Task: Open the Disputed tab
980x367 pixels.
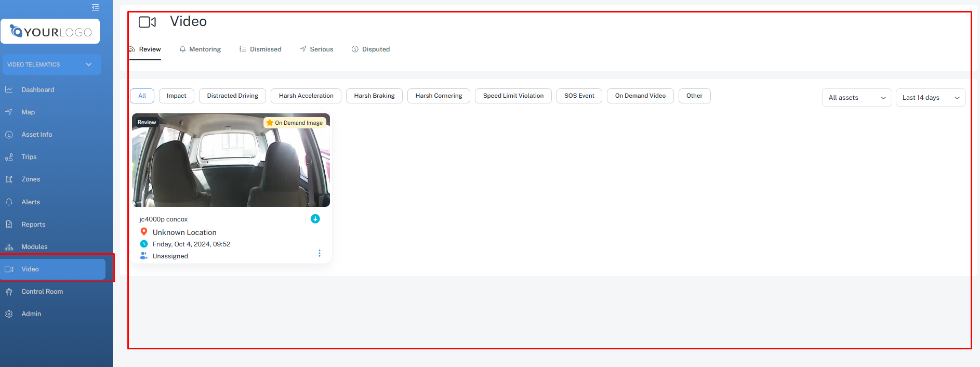Action: pyautogui.click(x=370, y=49)
